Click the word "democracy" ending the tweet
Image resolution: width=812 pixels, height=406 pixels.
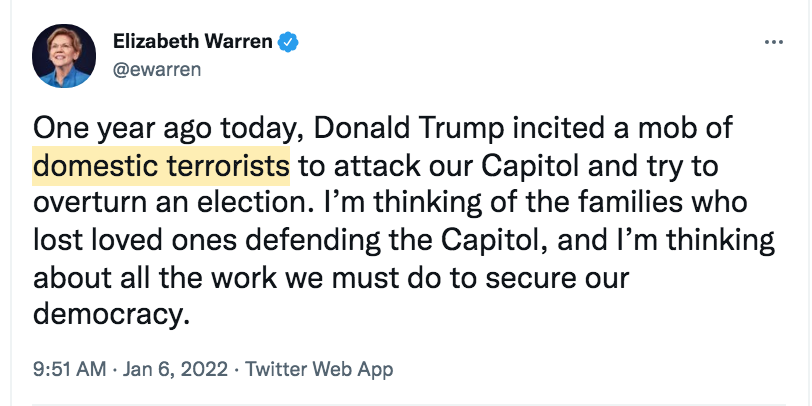(x=108, y=314)
